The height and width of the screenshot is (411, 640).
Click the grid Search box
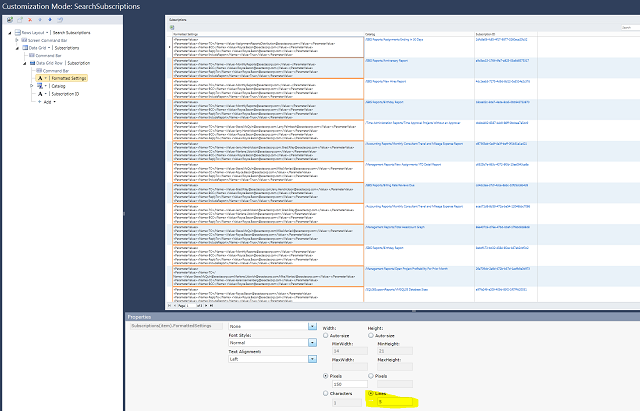(630, 27)
